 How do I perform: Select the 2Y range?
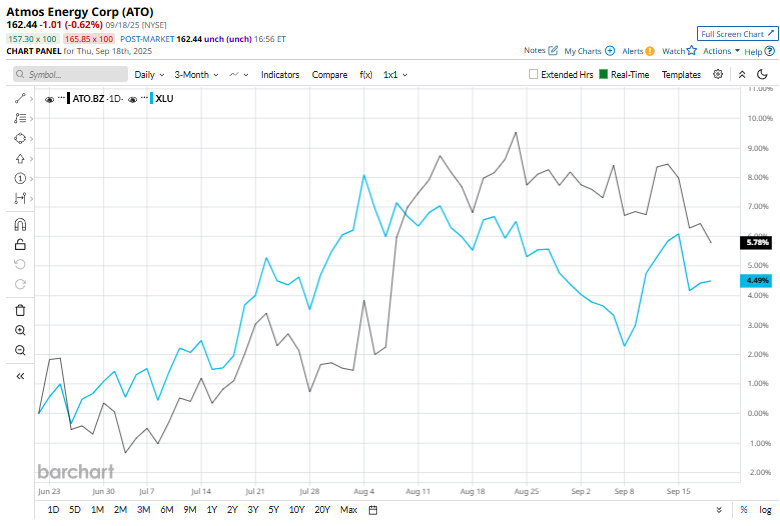click(x=232, y=510)
